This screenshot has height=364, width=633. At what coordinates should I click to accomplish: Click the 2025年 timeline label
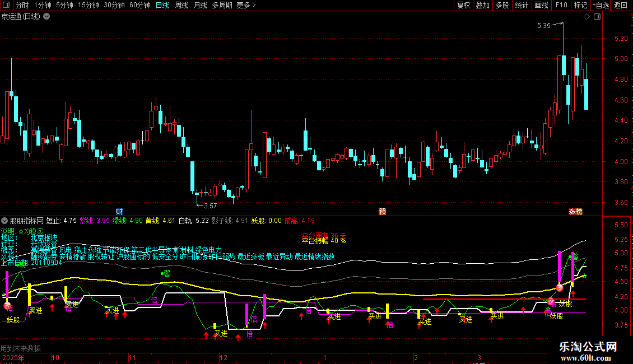coord(13,357)
